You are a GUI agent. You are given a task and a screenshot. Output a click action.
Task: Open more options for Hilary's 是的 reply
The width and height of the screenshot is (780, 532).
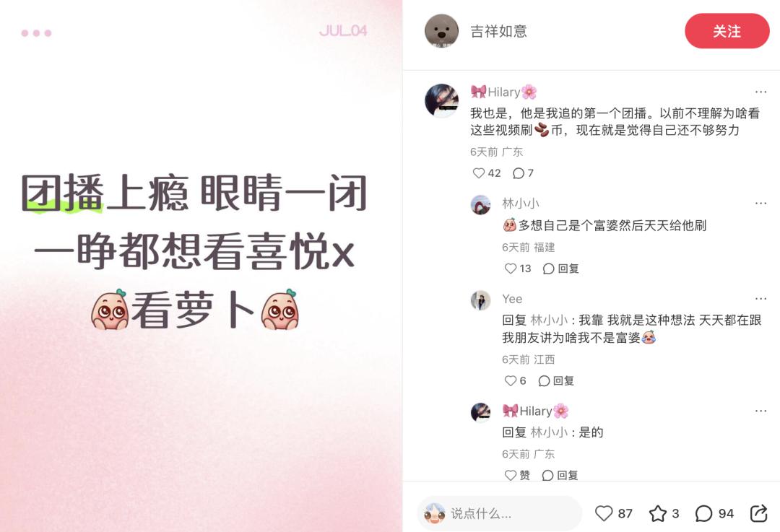(x=760, y=411)
